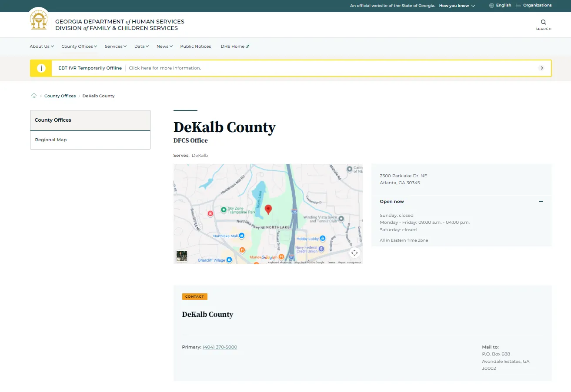Click Hobby Lobby map marker
Image resolution: width=571 pixels, height=392 pixels.
(x=323, y=239)
